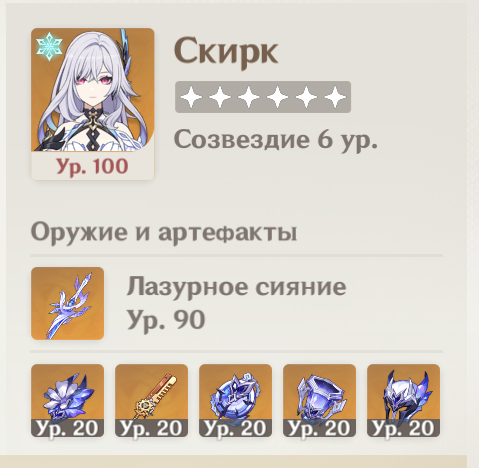This screenshot has height=468, width=479.
Task: Click the six-star rarity bar
Action: 263,97
